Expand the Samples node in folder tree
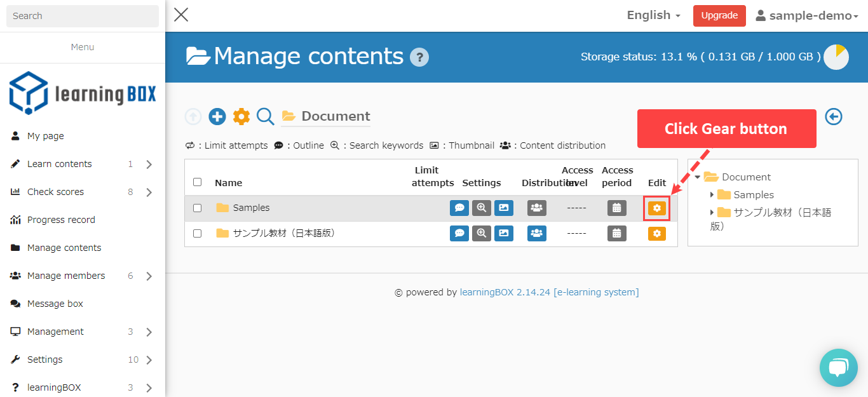The width and height of the screenshot is (868, 397). click(712, 195)
